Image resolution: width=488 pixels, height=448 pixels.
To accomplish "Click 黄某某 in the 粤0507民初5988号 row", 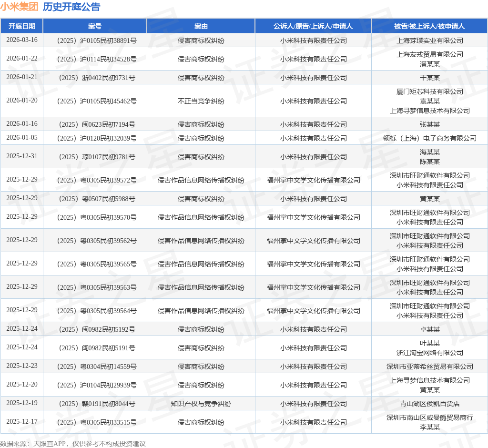I will click(430, 199).
